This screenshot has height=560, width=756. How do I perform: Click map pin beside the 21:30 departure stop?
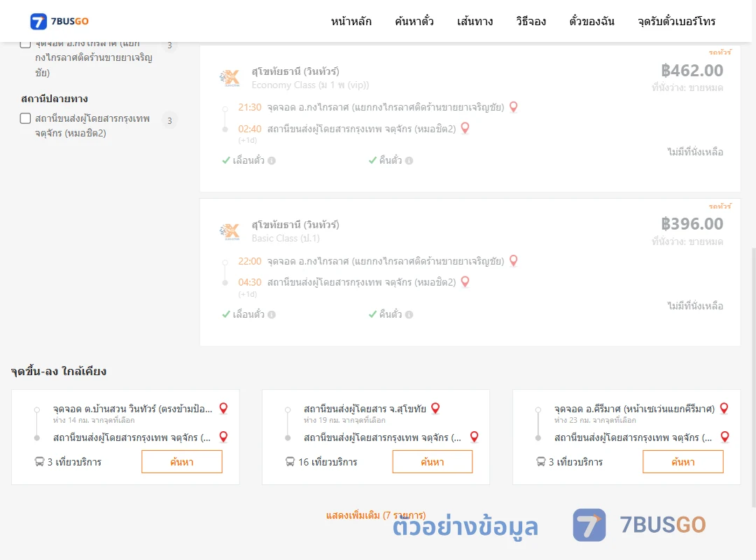point(514,107)
